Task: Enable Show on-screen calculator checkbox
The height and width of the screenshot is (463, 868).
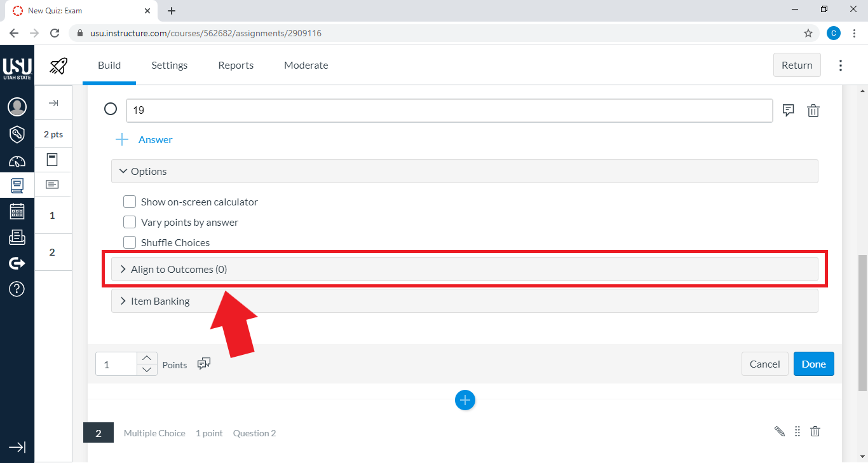Action: pyautogui.click(x=130, y=202)
